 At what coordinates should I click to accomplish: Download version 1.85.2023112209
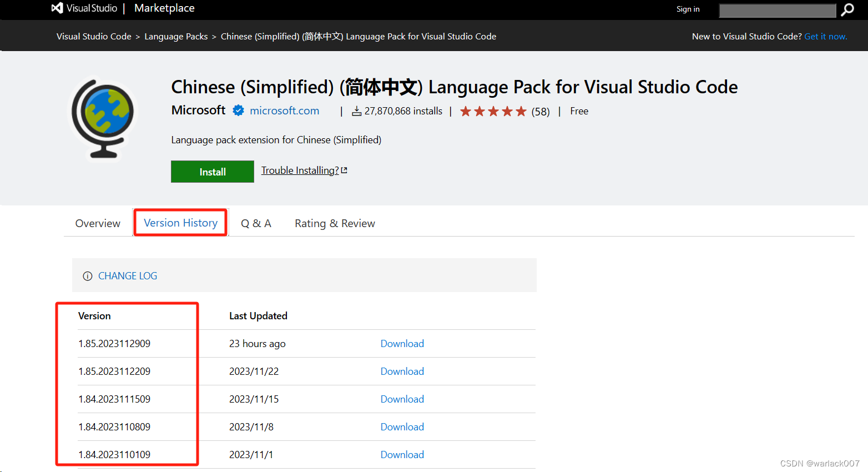tap(402, 371)
